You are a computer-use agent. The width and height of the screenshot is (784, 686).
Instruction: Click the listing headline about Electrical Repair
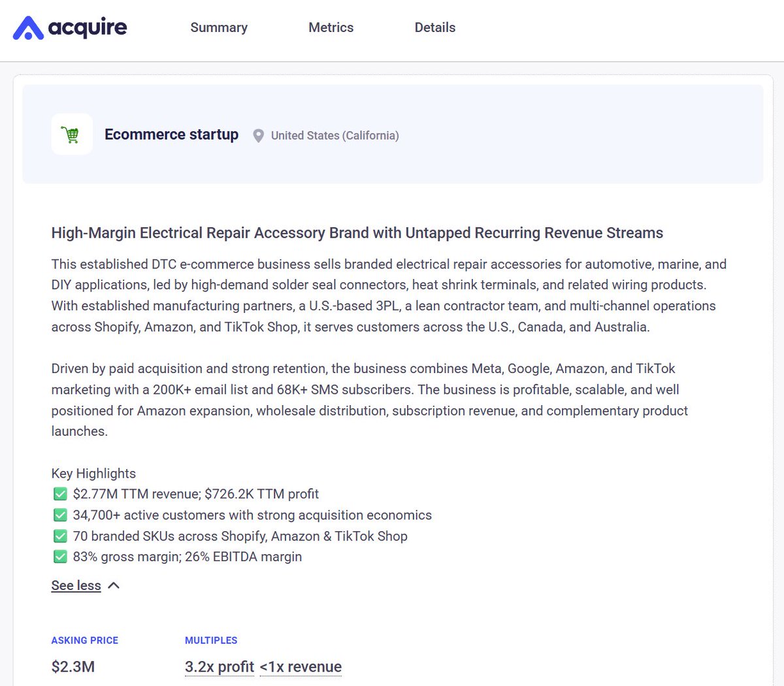point(357,233)
